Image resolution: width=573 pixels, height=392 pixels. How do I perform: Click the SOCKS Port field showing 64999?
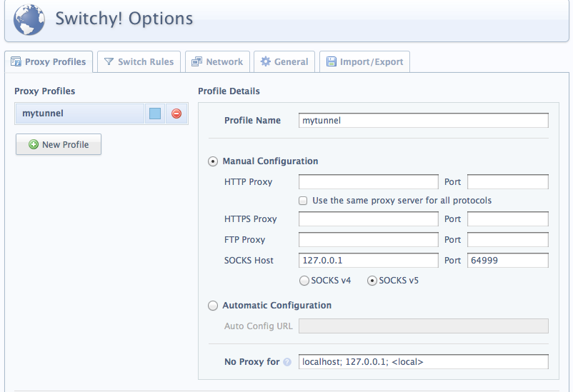click(508, 261)
